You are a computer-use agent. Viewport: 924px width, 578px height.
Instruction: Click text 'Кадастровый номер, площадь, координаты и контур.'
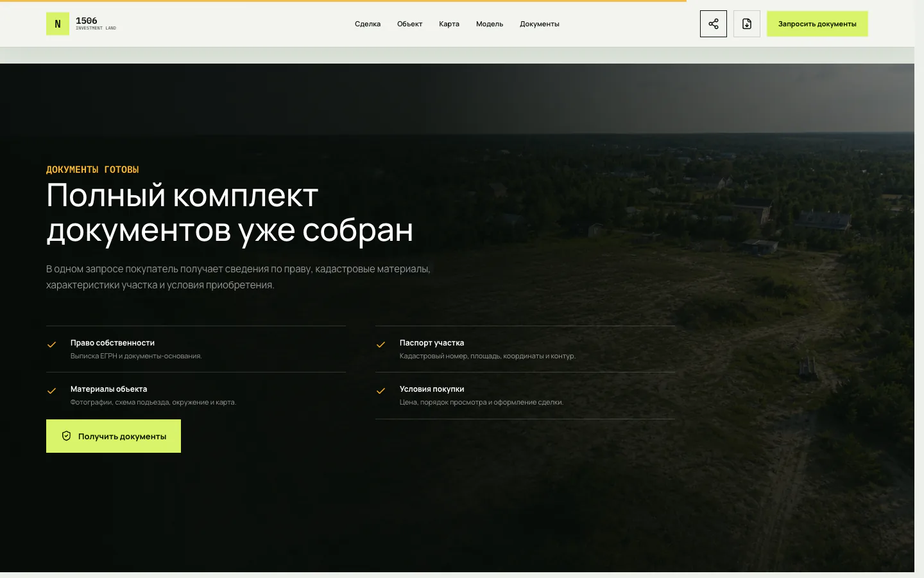click(x=488, y=356)
